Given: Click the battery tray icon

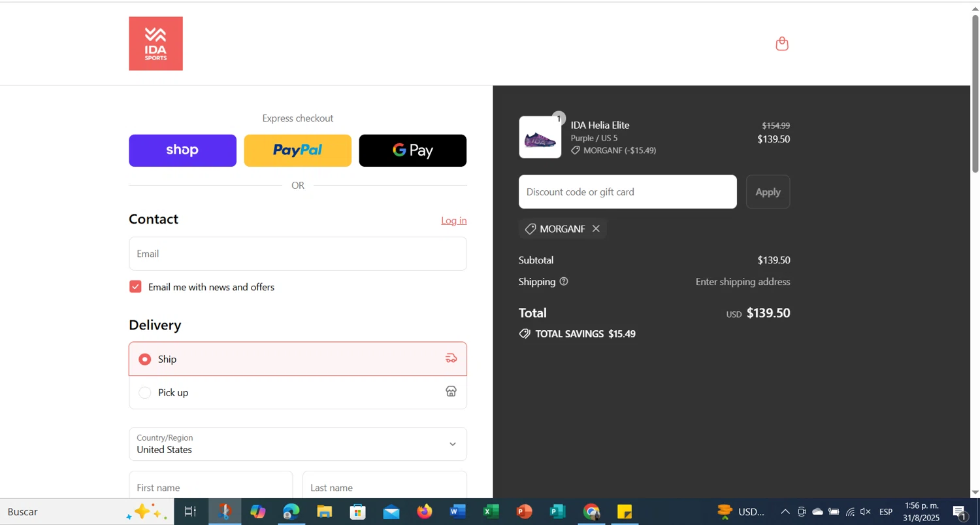Looking at the screenshot, I should pos(834,512).
